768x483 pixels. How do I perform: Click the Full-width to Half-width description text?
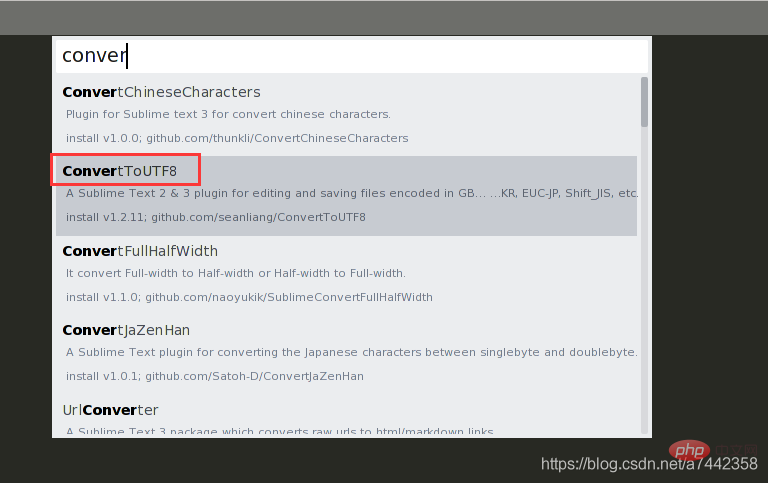click(x=236, y=273)
